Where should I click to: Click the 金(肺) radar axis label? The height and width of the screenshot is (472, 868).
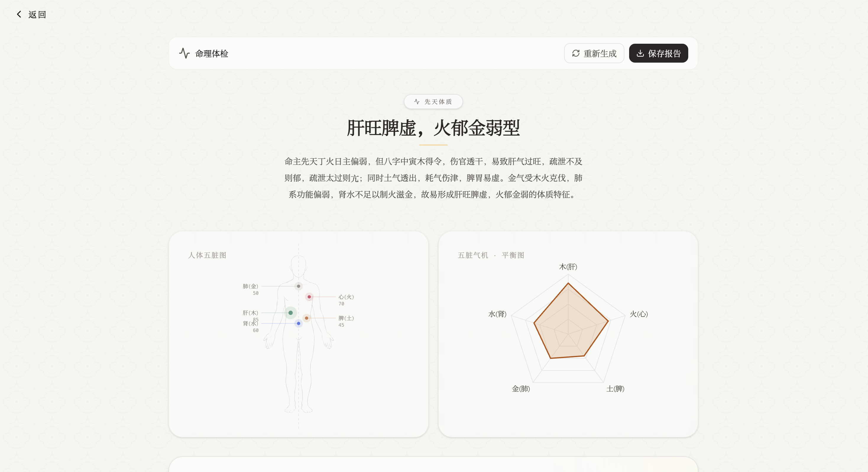(x=521, y=388)
